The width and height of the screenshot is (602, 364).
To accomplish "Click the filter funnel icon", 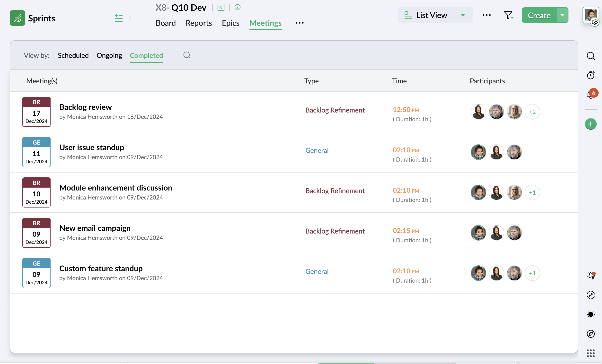I will [x=508, y=15].
